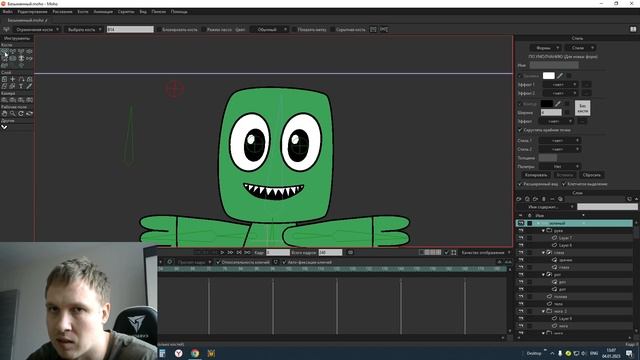Choose the Pan workspace hand tool
The height and width of the screenshot is (360, 640).
[4, 113]
